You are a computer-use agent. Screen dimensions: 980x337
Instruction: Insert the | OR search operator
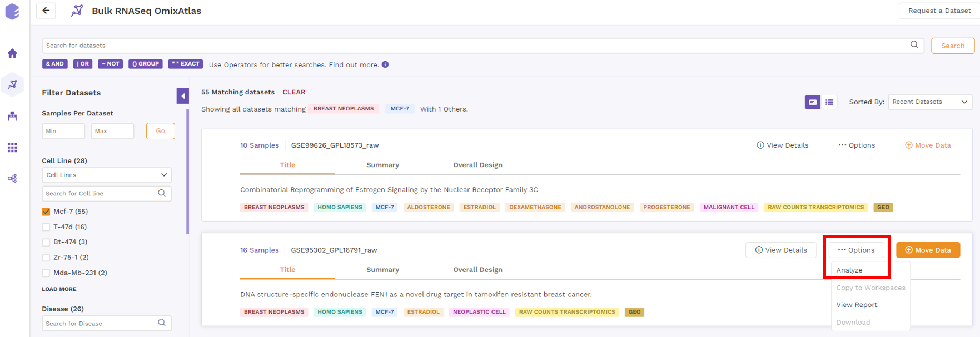(x=83, y=64)
